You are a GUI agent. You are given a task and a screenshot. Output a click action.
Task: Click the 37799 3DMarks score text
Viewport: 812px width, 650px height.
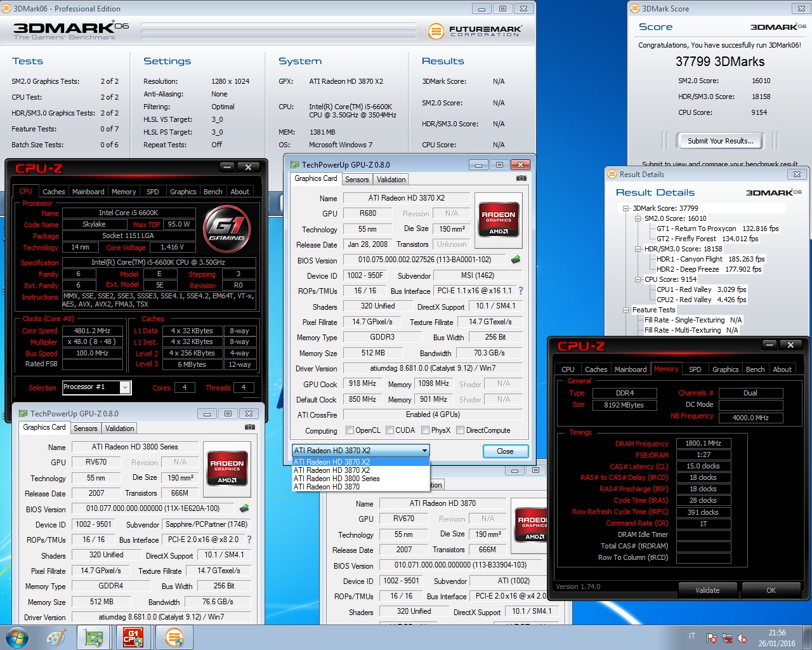(720, 62)
